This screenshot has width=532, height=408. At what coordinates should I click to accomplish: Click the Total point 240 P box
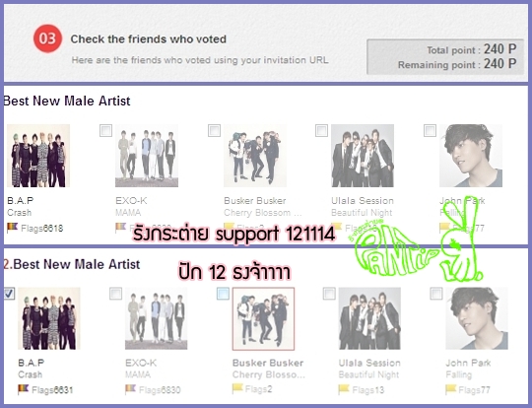point(445,57)
